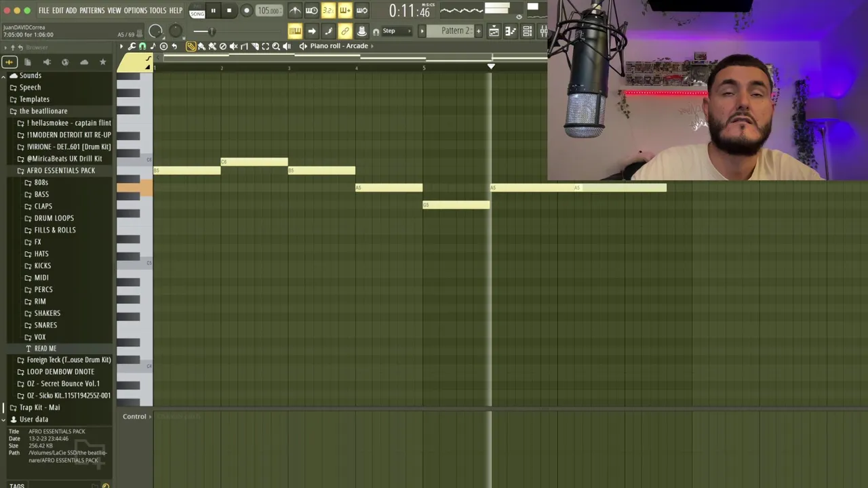Select the browser plugins tab icon

(47, 62)
